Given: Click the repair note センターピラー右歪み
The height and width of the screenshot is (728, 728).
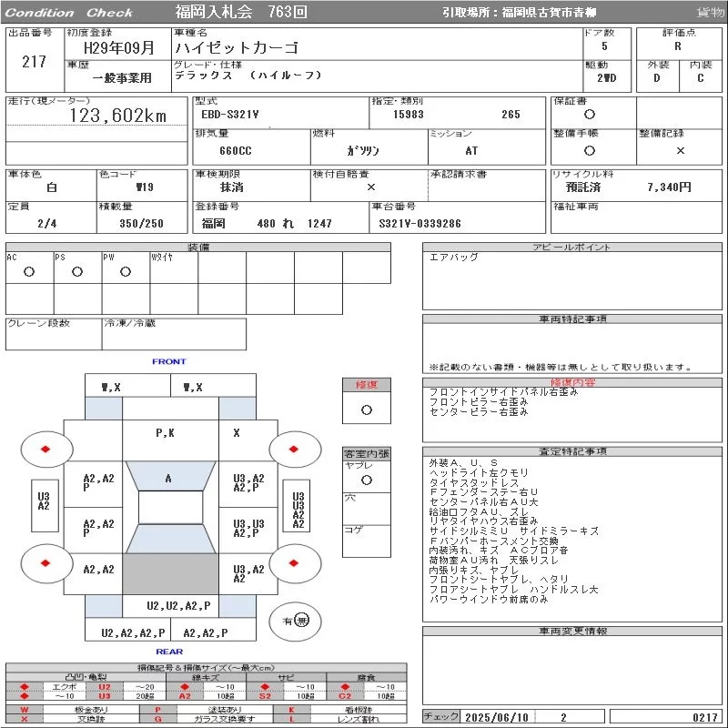Looking at the screenshot, I should coord(479,411).
